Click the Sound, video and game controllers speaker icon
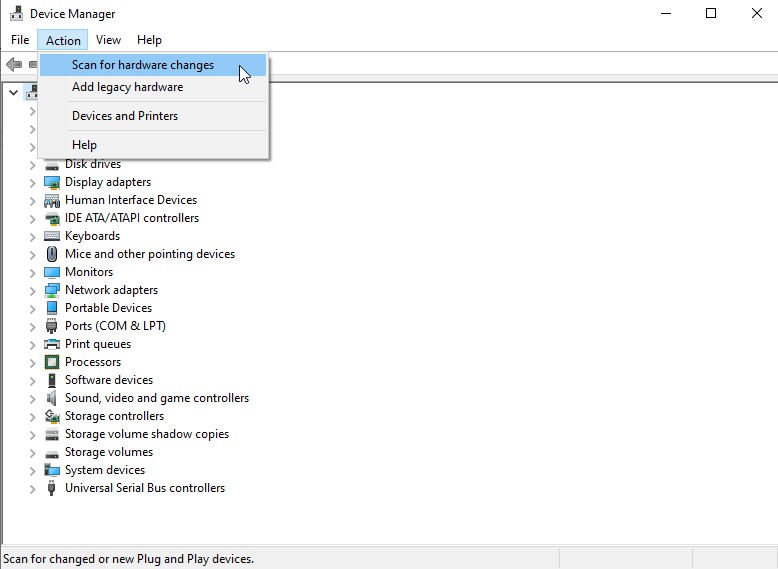 tap(52, 398)
